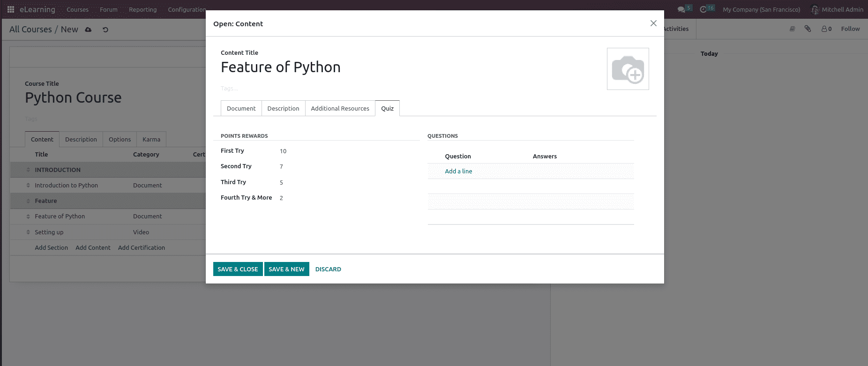
Task: Open the messages conversation icon
Action: coord(681,9)
